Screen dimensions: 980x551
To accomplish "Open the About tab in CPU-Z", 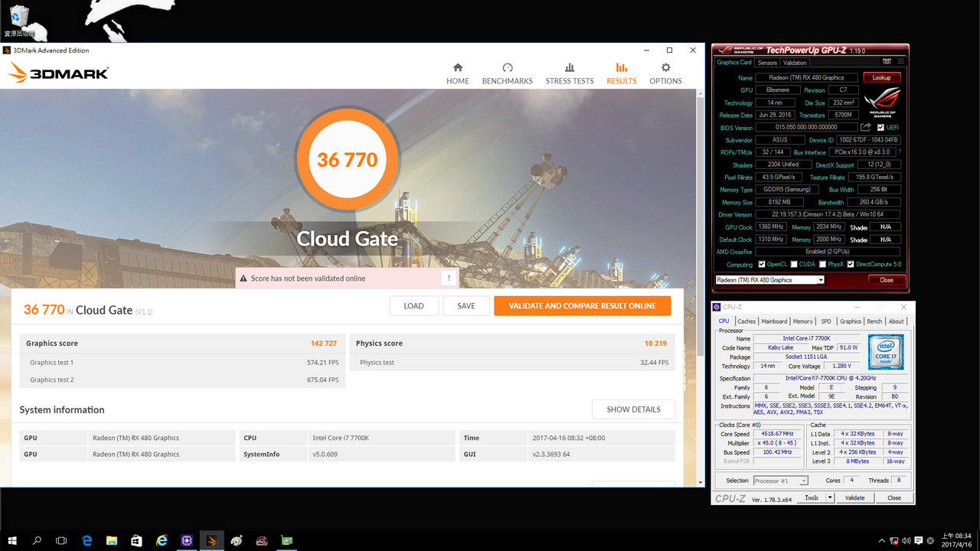I will click(x=897, y=321).
